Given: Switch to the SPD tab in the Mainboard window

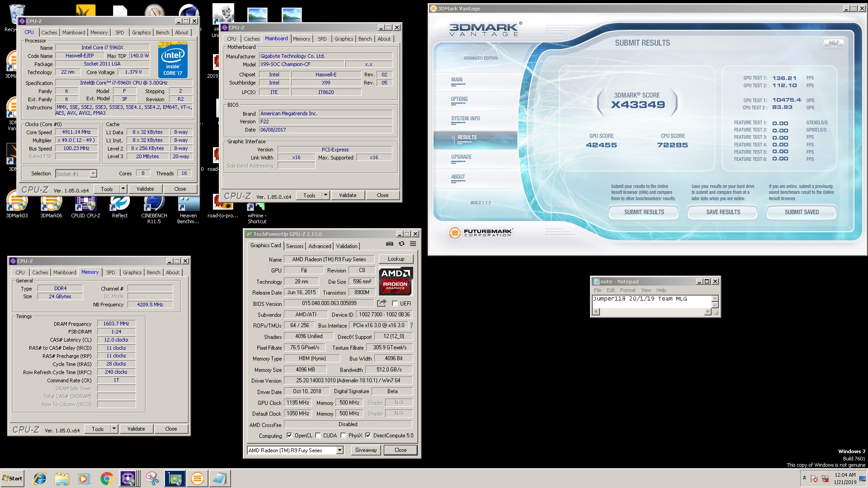Looking at the screenshot, I should pyautogui.click(x=322, y=39).
